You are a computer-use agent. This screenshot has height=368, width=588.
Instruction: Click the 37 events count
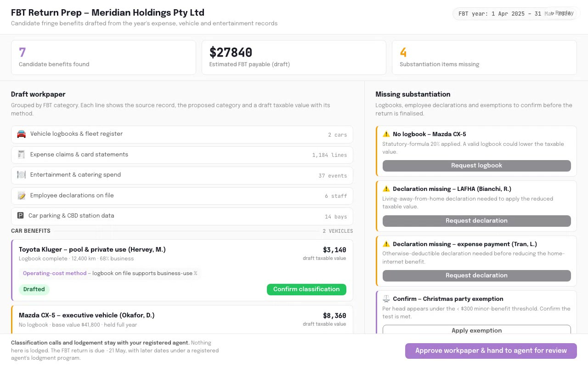click(333, 176)
